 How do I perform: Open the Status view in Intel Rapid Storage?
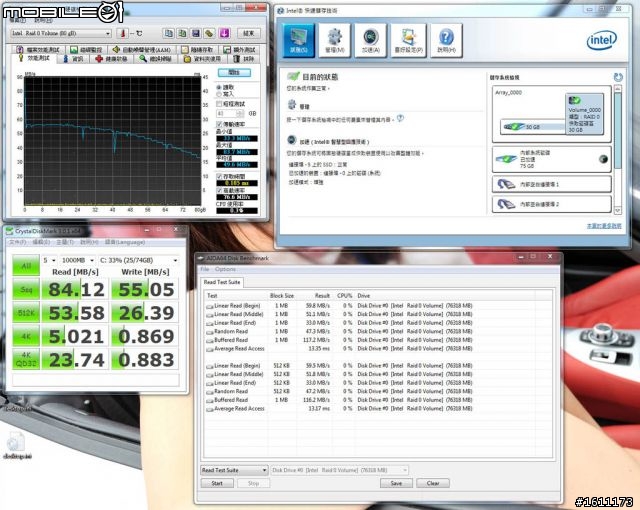click(298, 40)
